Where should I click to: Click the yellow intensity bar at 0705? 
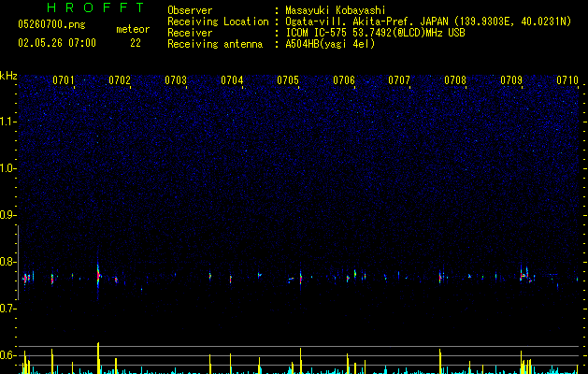coord(300,361)
